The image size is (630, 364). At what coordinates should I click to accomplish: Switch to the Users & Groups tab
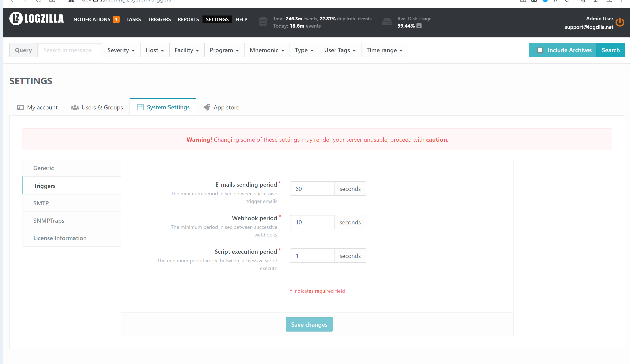(x=97, y=107)
